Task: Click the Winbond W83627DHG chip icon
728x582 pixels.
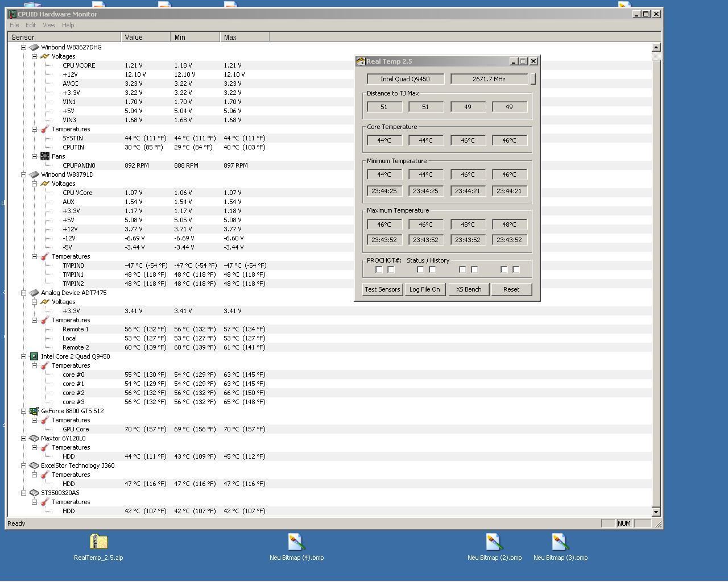Action: pos(34,47)
